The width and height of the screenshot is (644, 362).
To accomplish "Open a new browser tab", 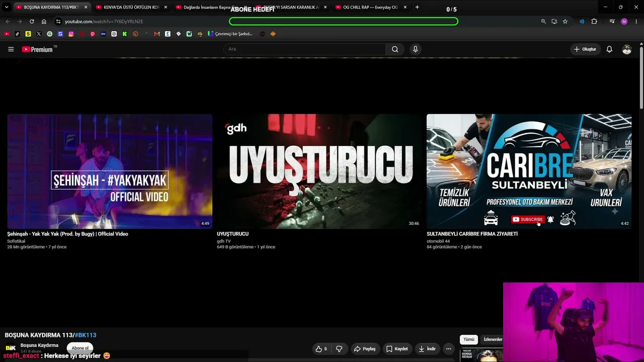I will [417, 7].
